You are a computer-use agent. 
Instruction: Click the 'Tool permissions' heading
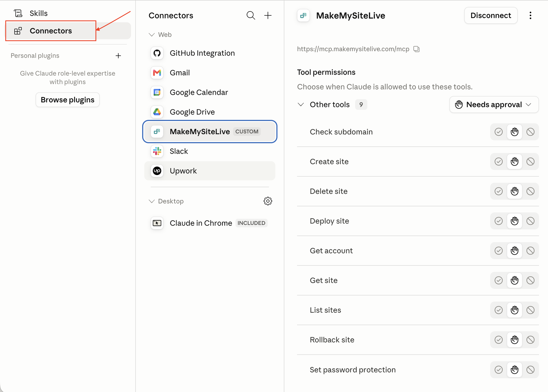tap(326, 72)
